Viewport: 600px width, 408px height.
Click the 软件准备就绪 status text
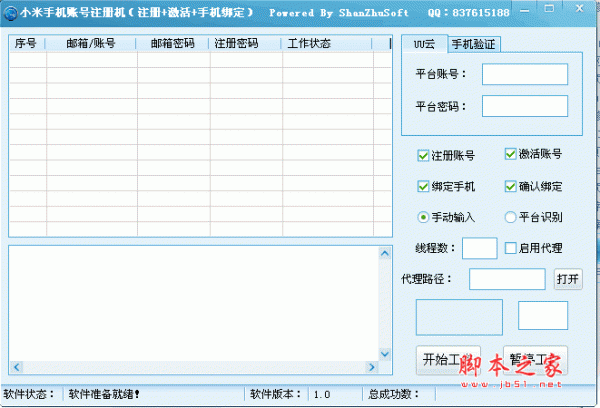coord(104,394)
